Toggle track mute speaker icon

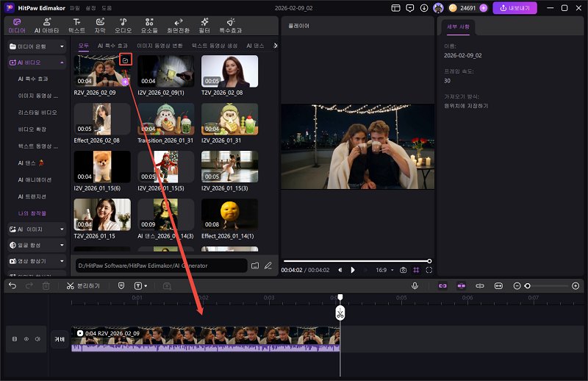tap(37, 339)
